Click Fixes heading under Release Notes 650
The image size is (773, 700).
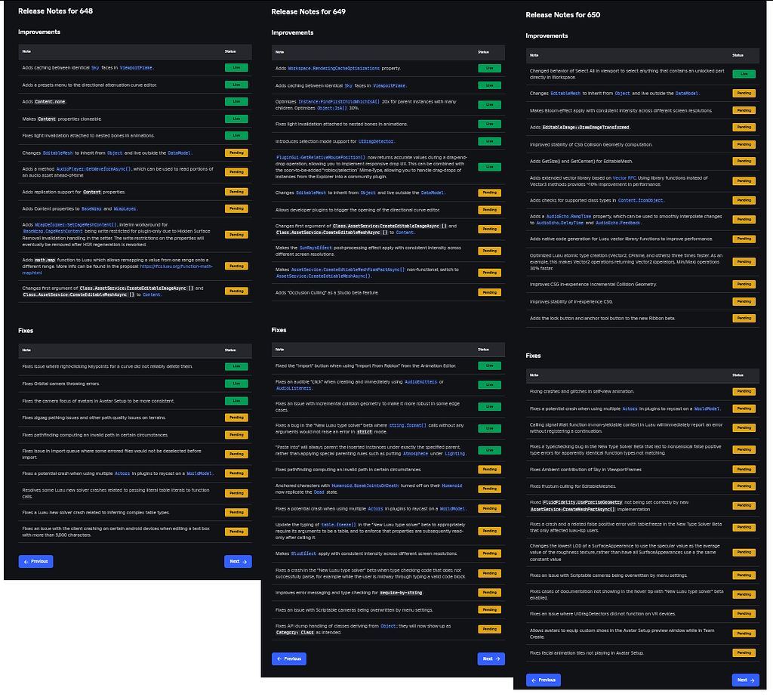pos(533,356)
